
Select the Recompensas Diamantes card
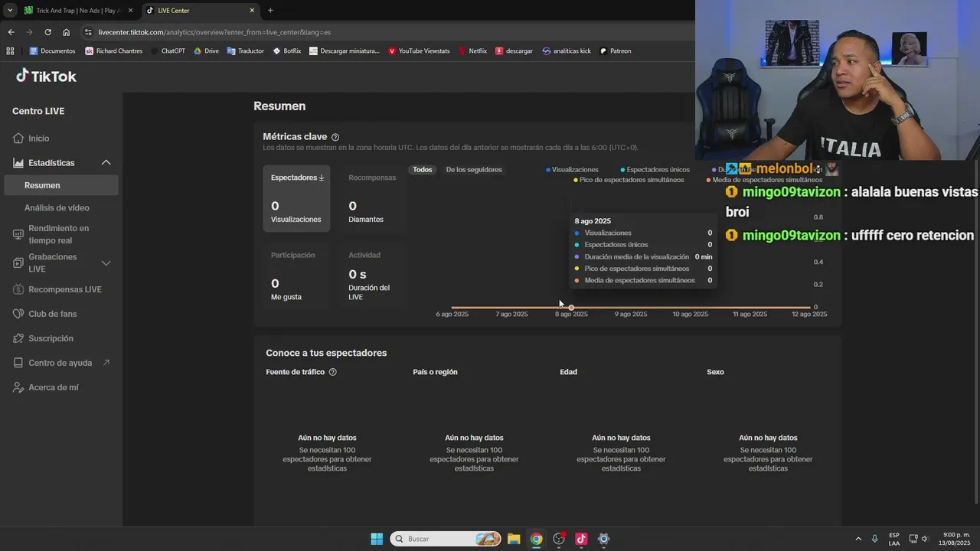pos(373,198)
